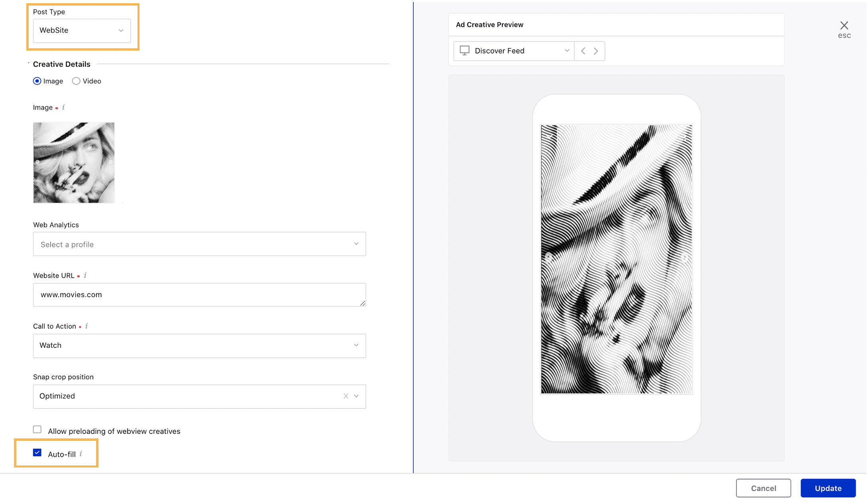Image resolution: width=868 pixels, height=501 pixels.
Task: Click the right navigation arrow in preview
Action: coord(595,51)
